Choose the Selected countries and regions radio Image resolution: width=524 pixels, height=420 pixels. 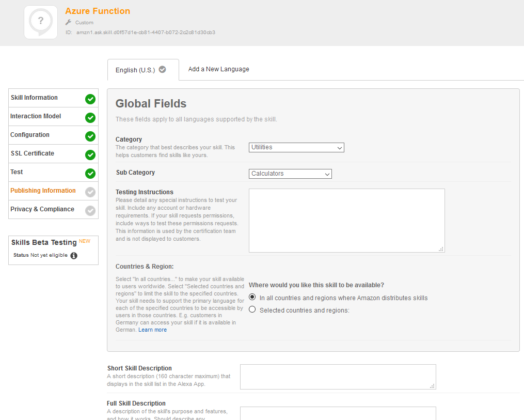point(252,309)
